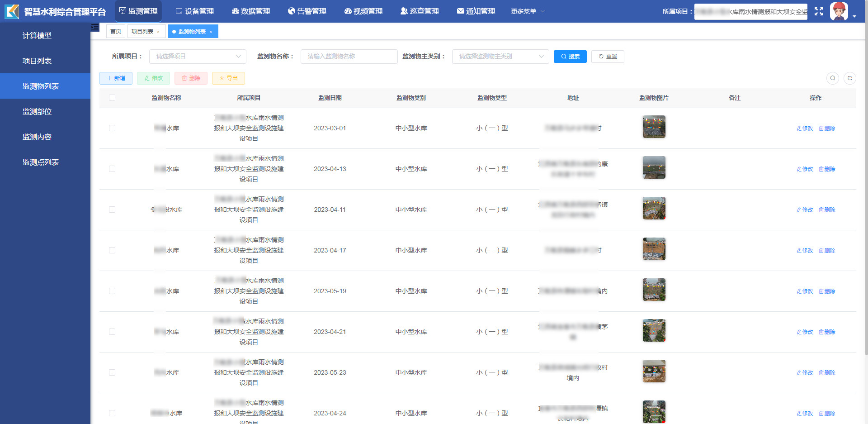
Task: Click the 监测物名称 input field
Action: click(x=349, y=57)
